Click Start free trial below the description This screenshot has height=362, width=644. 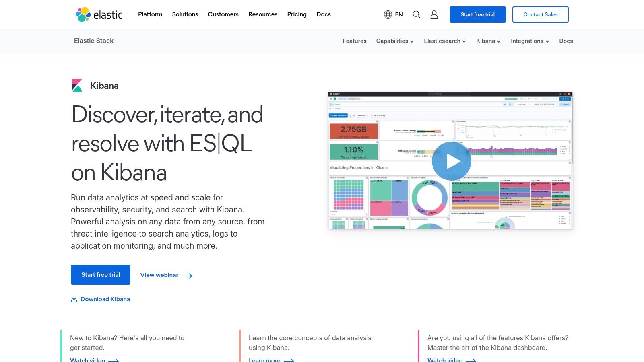pyautogui.click(x=101, y=275)
